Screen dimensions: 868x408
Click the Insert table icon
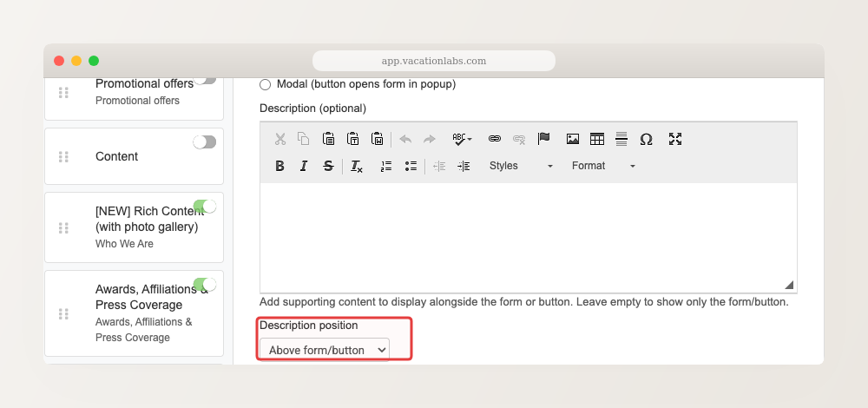click(597, 139)
